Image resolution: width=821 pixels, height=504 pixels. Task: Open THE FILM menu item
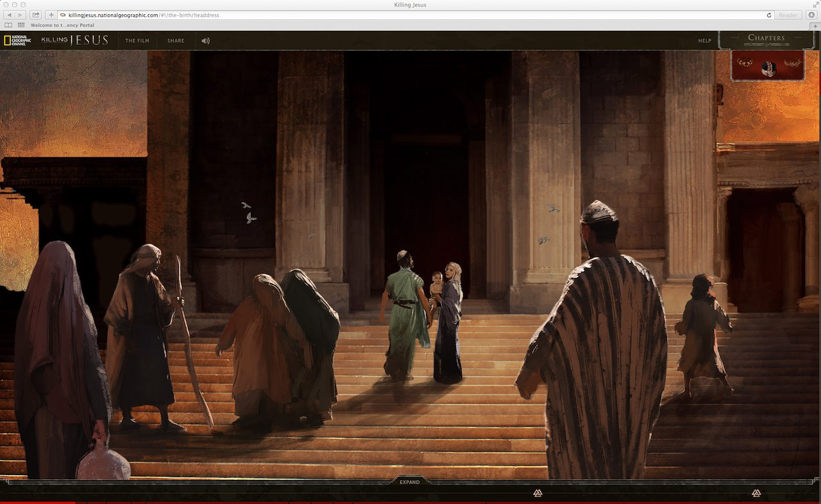[x=137, y=40]
